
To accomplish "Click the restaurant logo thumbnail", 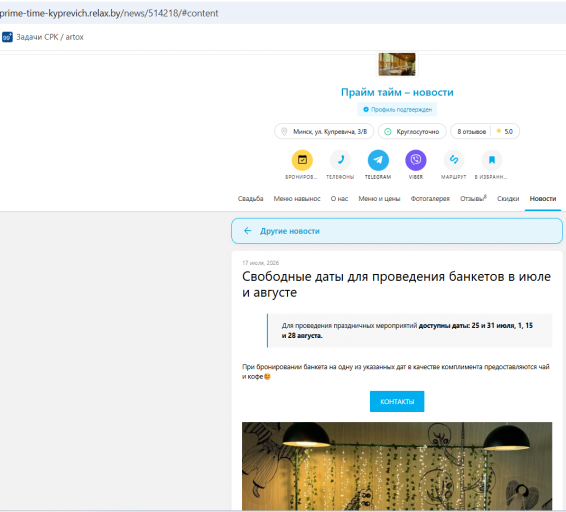I will [397, 64].
